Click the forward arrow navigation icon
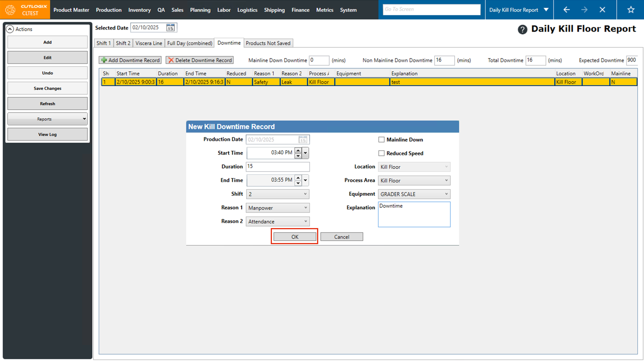This screenshot has height=361, width=644. (x=584, y=10)
